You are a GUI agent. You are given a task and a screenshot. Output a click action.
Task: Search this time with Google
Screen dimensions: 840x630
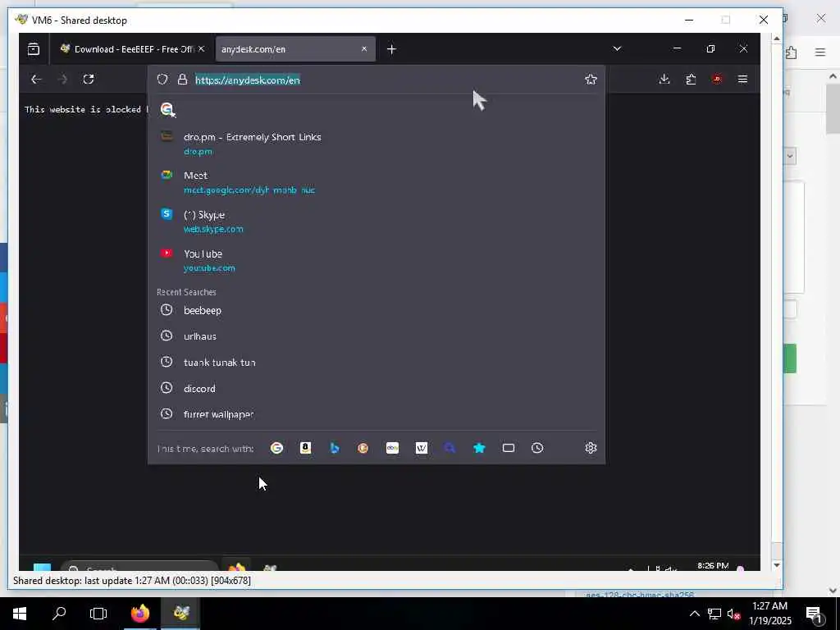[277, 448]
